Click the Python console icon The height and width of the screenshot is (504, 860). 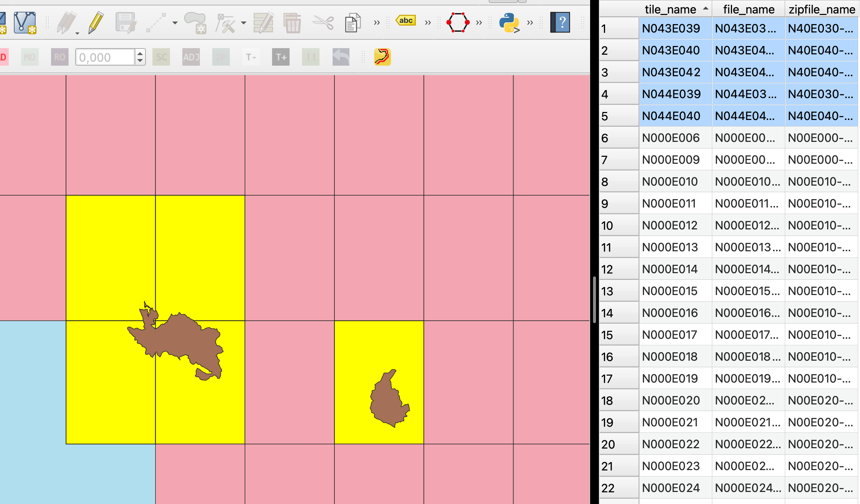(x=509, y=23)
